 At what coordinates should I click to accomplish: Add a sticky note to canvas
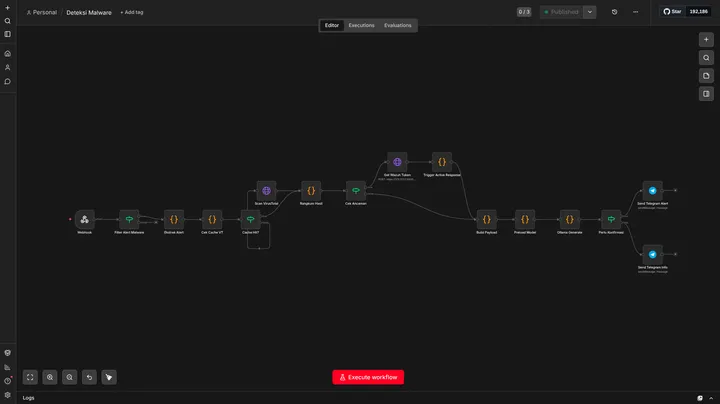click(x=706, y=76)
